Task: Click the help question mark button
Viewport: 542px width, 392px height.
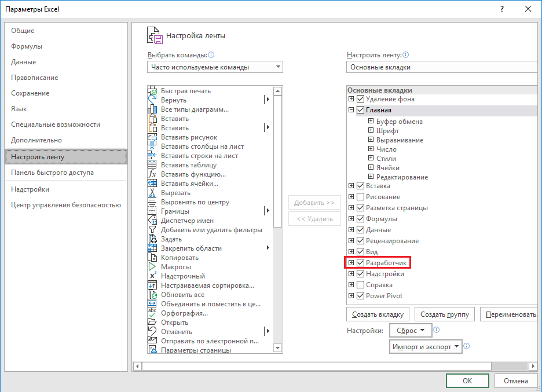Action: (x=502, y=9)
